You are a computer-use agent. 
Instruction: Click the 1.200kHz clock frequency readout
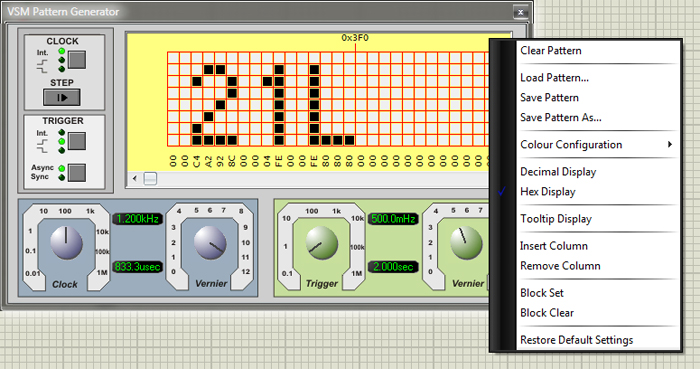[x=138, y=219]
